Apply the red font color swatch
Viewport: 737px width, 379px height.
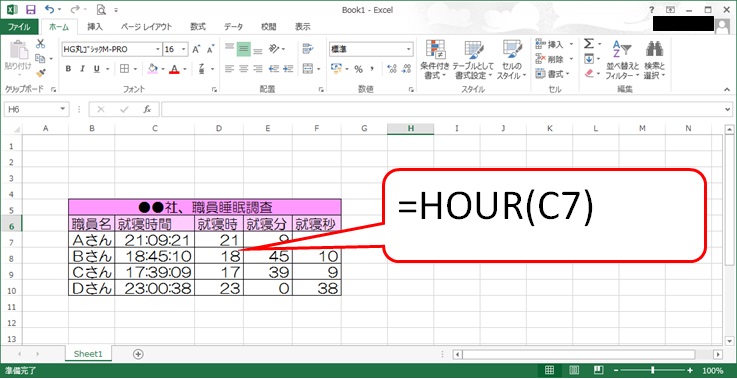(x=175, y=69)
